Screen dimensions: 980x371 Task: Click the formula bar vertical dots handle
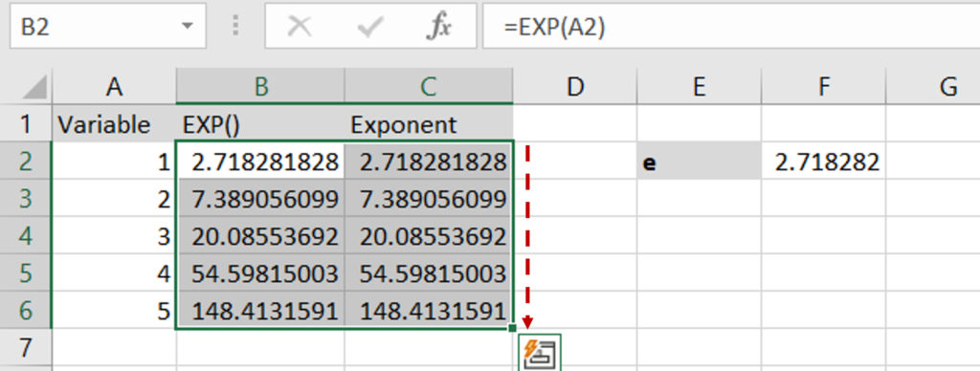[235, 26]
